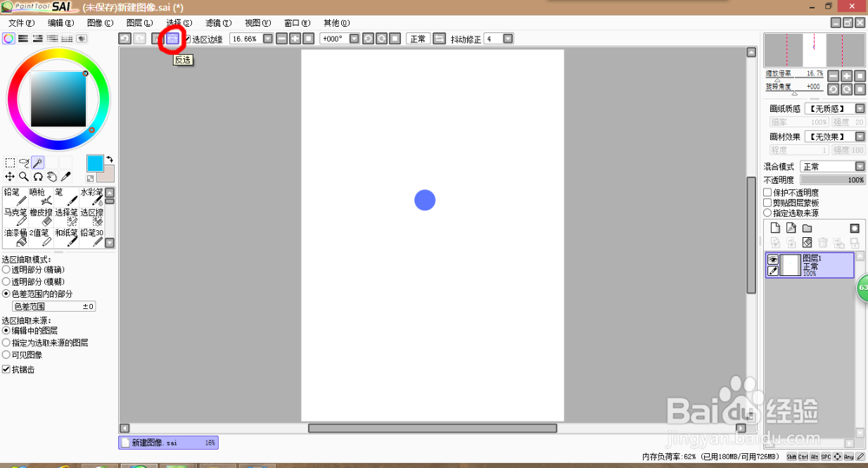Open the rotation angle dropdown
Screen dimensions: 868x468
pyautogui.click(x=354, y=39)
